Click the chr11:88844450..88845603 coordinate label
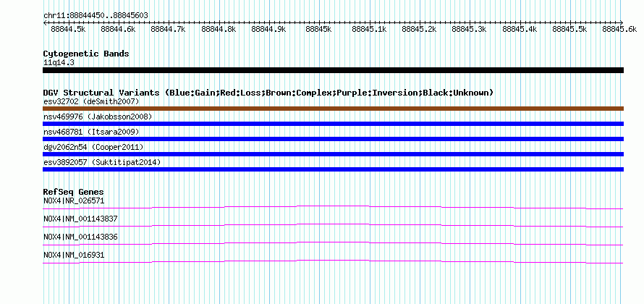The height and width of the screenshot is (304, 644). point(96,16)
